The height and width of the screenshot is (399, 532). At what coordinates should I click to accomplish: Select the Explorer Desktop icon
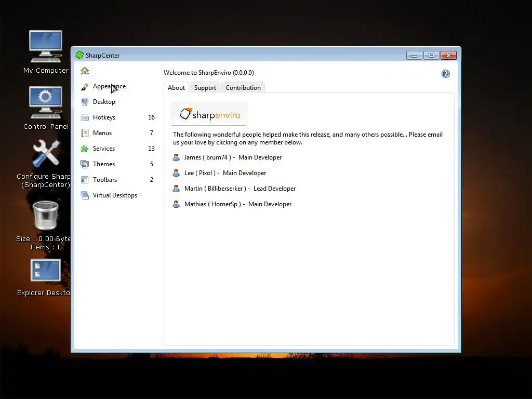pyautogui.click(x=46, y=270)
